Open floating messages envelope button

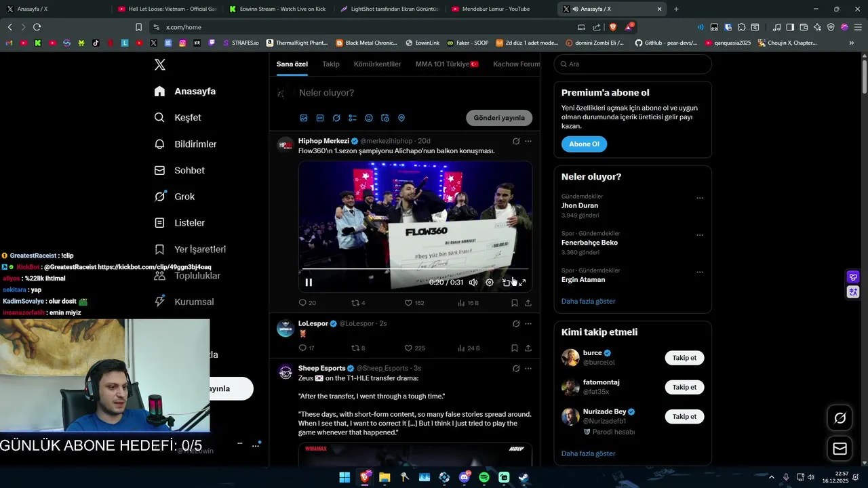840,449
